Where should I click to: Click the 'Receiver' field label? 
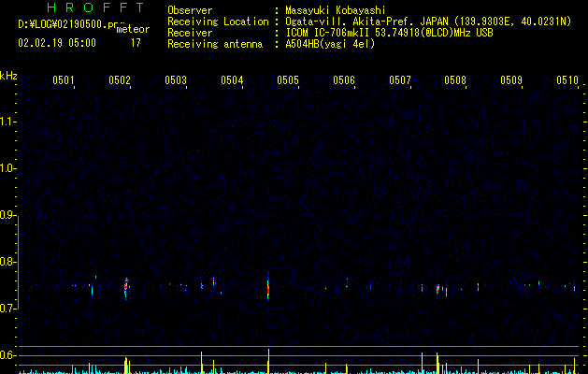coord(190,33)
